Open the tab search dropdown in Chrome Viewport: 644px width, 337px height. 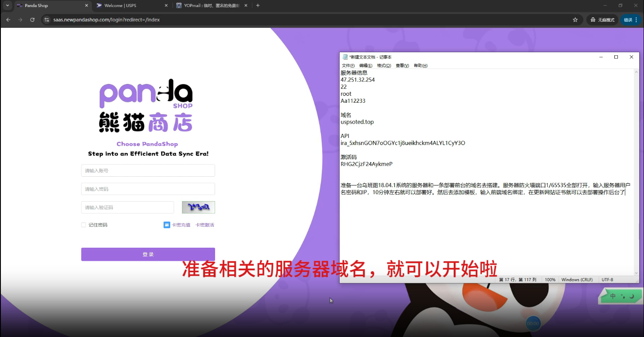7,6
